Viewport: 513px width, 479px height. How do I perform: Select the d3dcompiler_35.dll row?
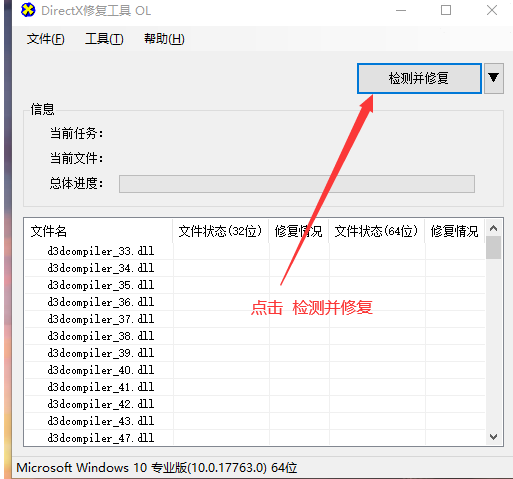[x=255, y=285]
